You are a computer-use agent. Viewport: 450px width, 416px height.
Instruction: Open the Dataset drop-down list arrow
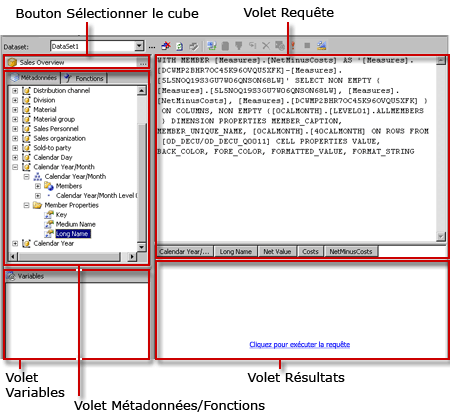139,46
